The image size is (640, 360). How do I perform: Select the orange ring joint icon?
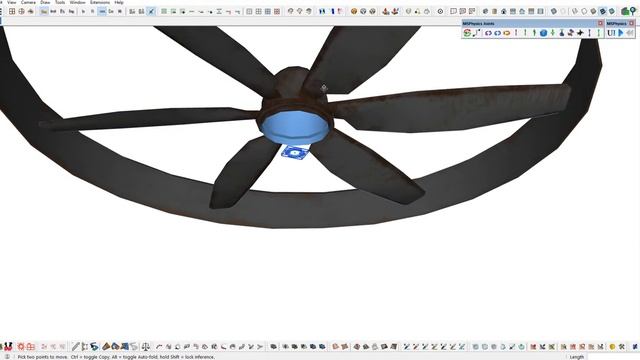507,33
